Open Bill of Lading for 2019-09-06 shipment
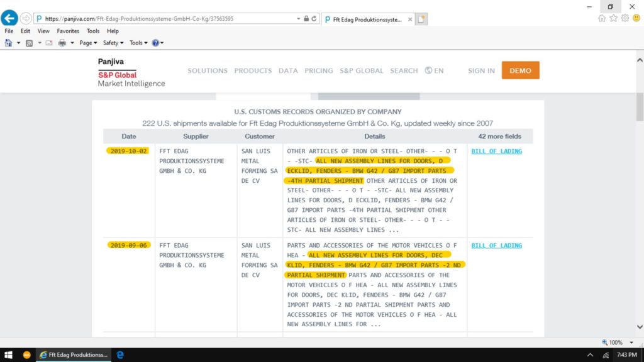This screenshot has width=644, height=362. (497, 246)
